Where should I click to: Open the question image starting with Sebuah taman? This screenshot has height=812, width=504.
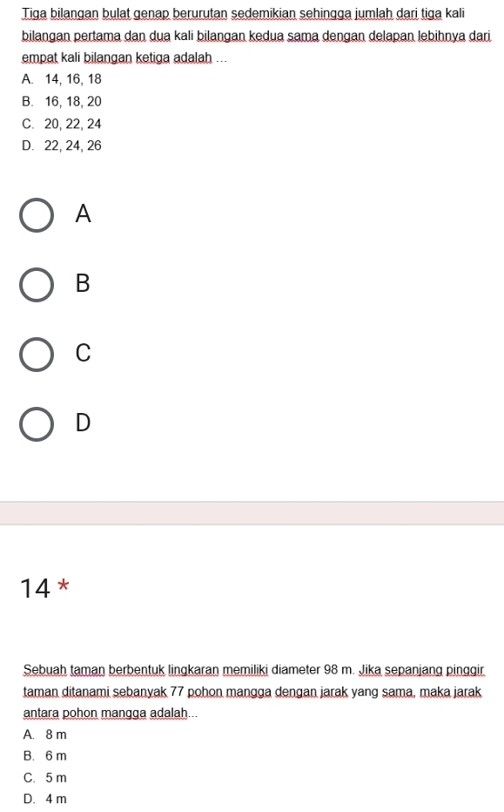click(253, 734)
